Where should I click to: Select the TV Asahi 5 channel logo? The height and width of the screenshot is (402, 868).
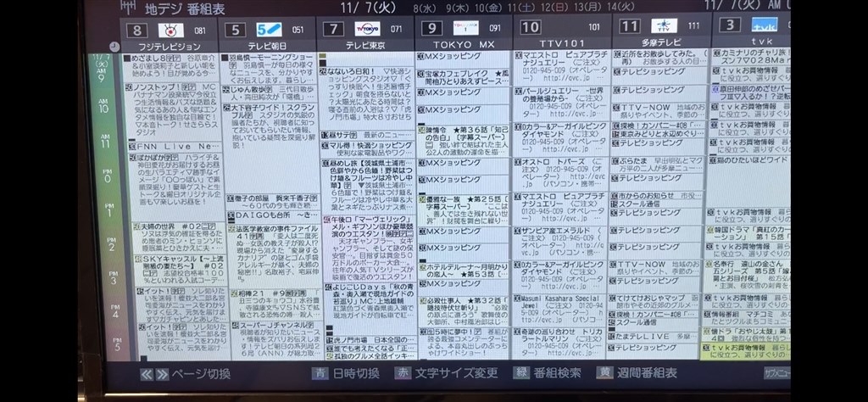tap(269, 30)
